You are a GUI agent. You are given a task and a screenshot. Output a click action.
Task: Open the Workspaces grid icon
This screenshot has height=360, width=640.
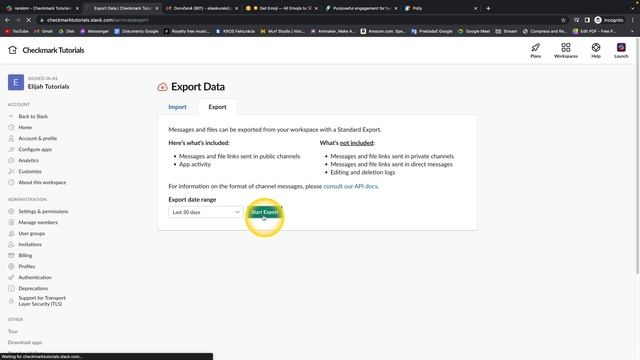(566, 47)
